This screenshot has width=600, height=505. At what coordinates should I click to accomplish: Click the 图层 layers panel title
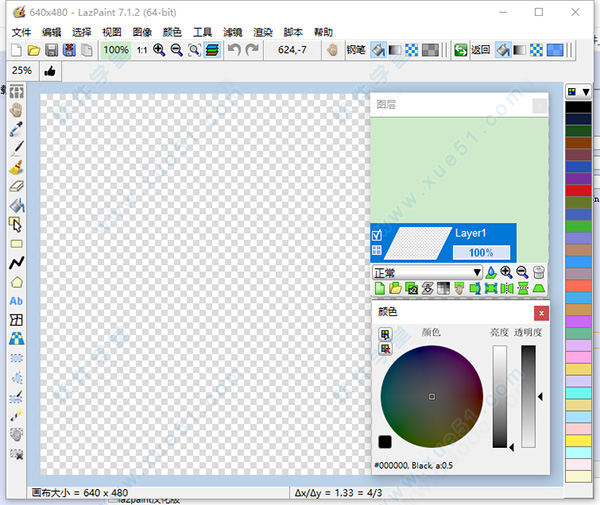pyautogui.click(x=386, y=105)
